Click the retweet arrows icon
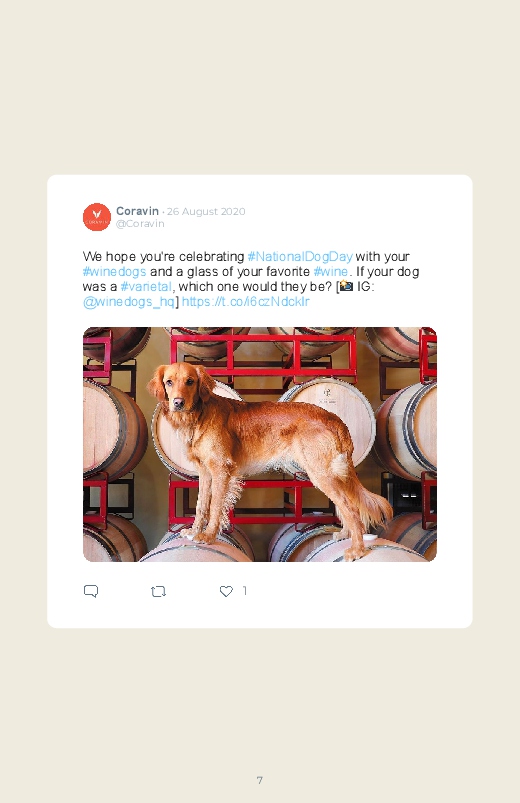Screen dimensions: 520x803 pos(158,591)
